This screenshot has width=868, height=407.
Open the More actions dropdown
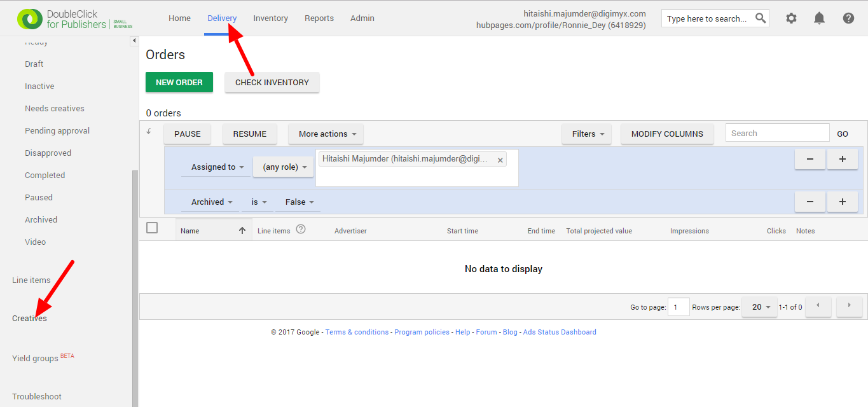pyautogui.click(x=326, y=134)
